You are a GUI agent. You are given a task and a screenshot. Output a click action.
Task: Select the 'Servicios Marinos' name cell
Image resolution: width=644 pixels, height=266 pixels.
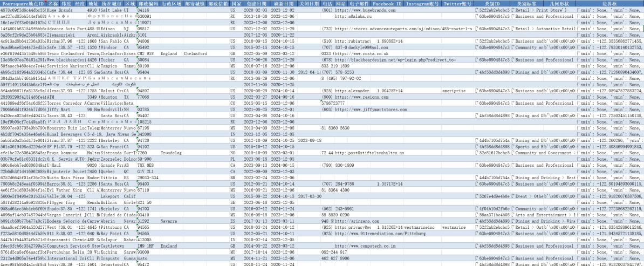pyautogui.click(x=66, y=66)
